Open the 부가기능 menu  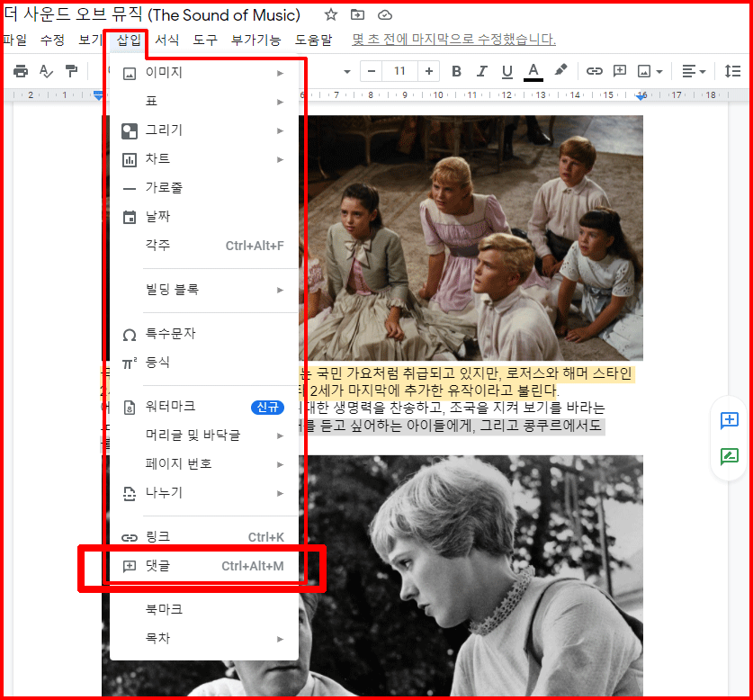(256, 40)
